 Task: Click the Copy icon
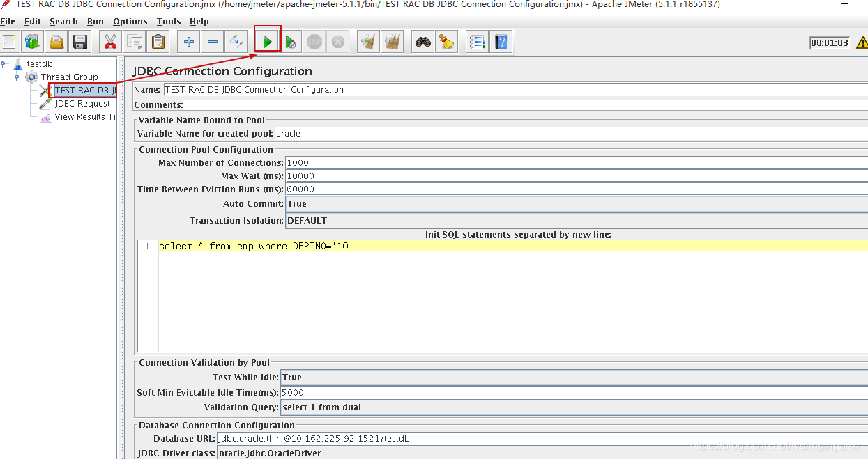[x=134, y=42]
